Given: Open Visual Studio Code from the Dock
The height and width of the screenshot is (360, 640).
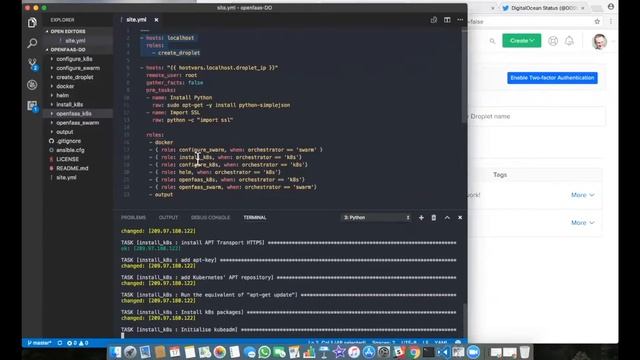Looking at the screenshot, I should click(x=444, y=352).
